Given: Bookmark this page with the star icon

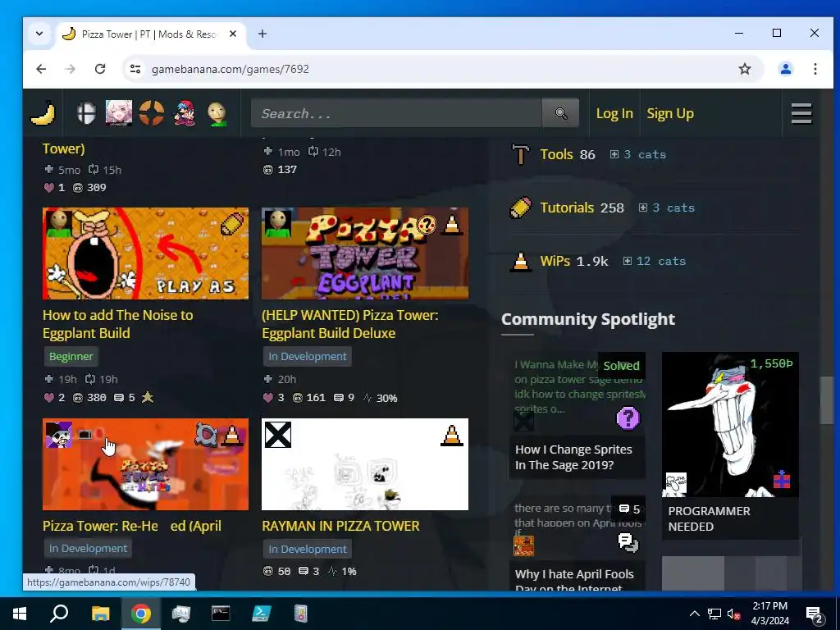Looking at the screenshot, I should [x=745, y=69].
